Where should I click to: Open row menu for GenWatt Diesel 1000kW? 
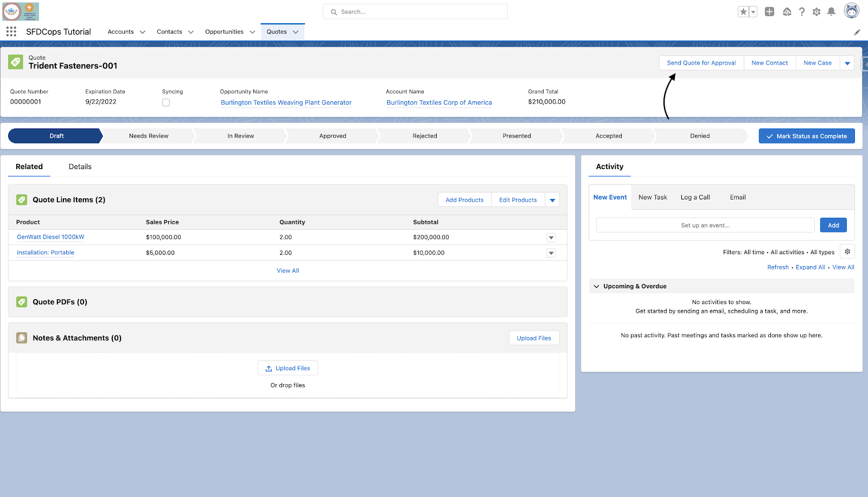[551, 237]
